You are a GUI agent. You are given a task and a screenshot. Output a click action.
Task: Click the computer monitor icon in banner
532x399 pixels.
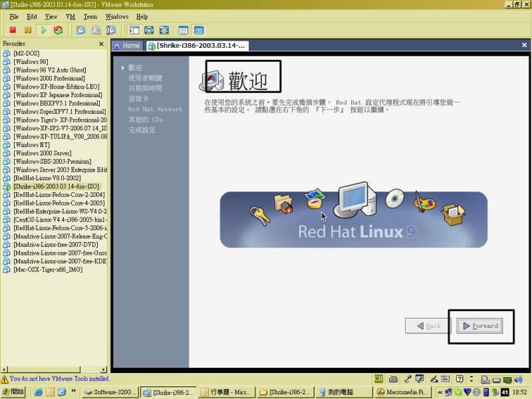355,200
